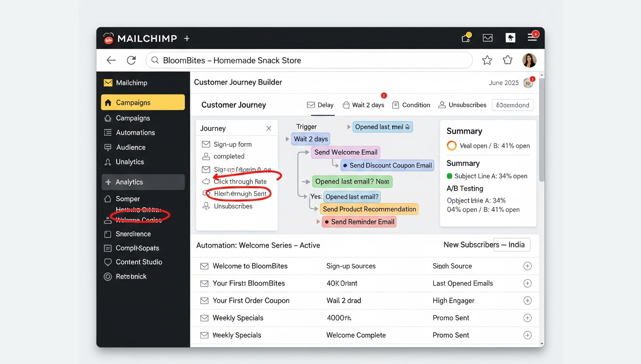Click the BloomBites address search field

[309, 60]
